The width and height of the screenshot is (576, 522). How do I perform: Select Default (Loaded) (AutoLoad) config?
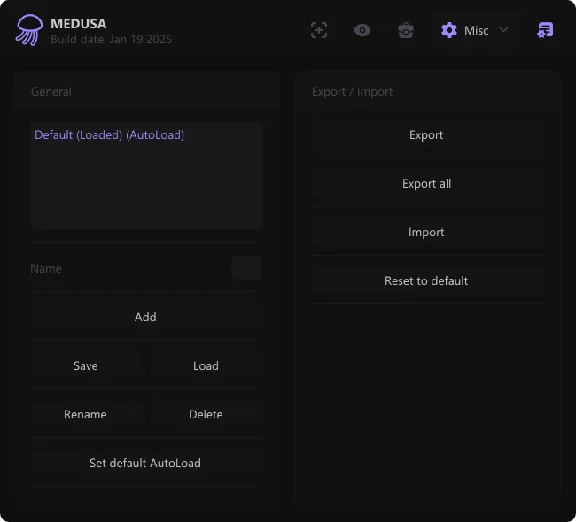[x=109, y=135]
